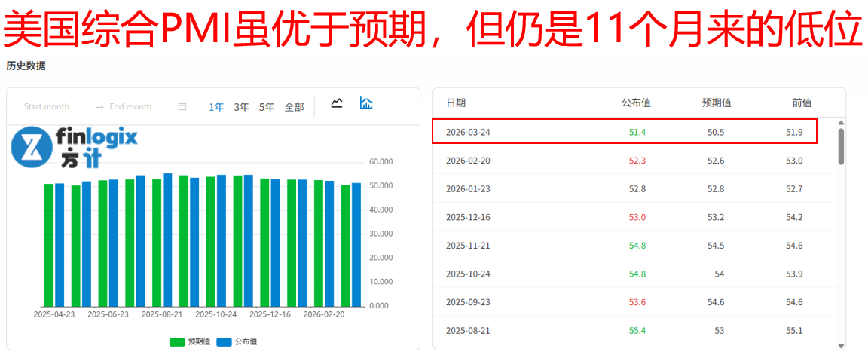Switch to the 5年 time range
The image size is (868, 358).
[267, 107]
